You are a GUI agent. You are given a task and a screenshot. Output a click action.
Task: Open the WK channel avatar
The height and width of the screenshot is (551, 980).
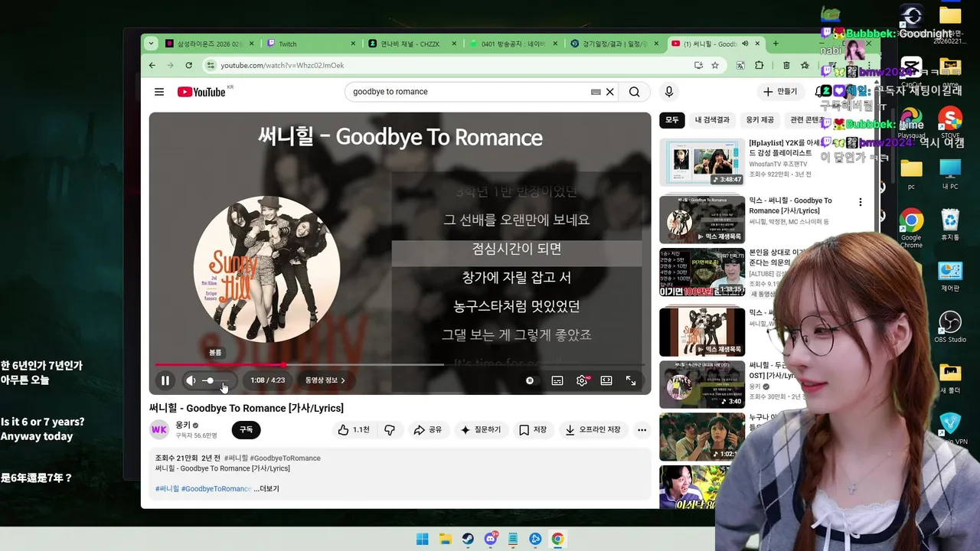tap(159, 430)
